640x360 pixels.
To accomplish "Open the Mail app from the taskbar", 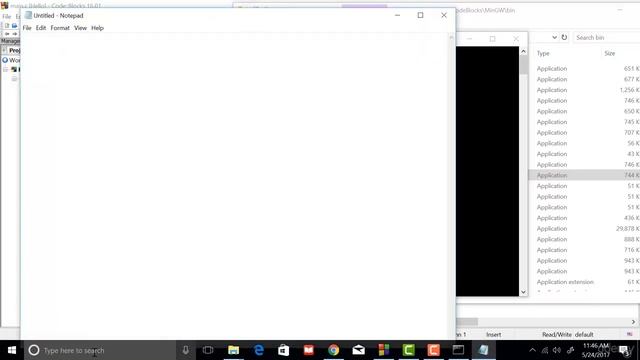I will 358,350.
